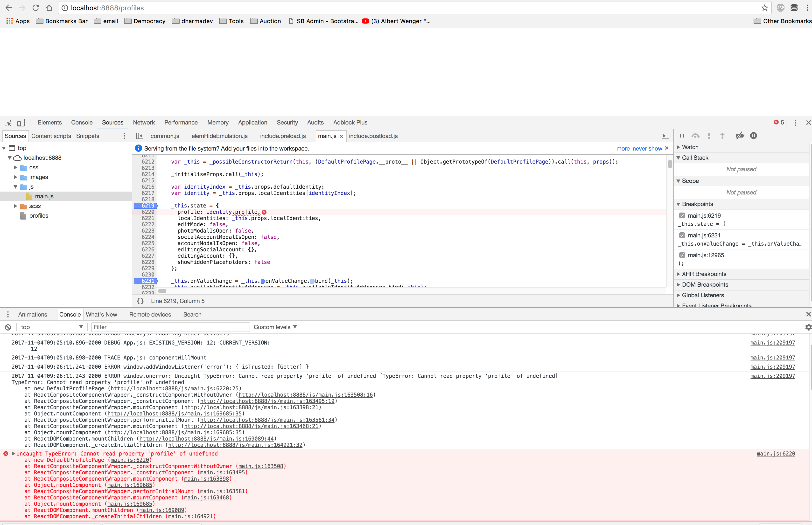The height and width of the screenshot is (525, 812).
Task: Switch to the Network tab
Action: click(144, 123)
